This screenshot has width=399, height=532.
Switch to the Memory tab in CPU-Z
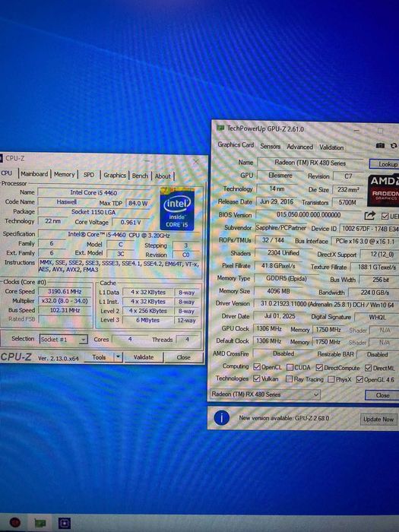coord(64,174)
